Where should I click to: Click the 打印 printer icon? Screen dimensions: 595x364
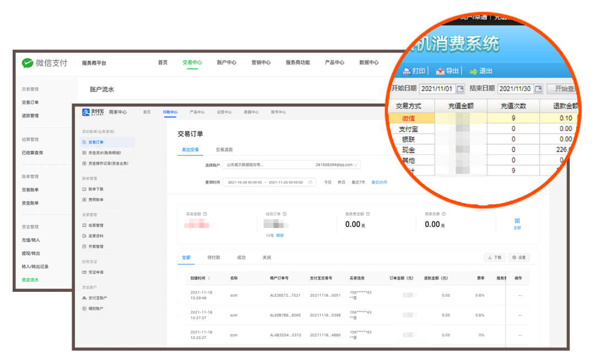click(407, 71)
